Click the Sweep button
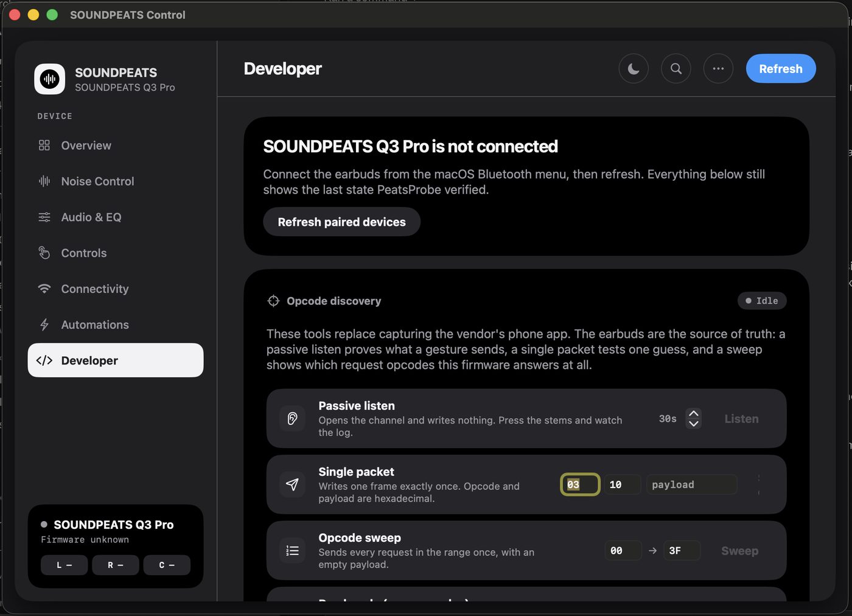This screenshot has width=852, height=616. pyautogui.click(x=739, y=551)
